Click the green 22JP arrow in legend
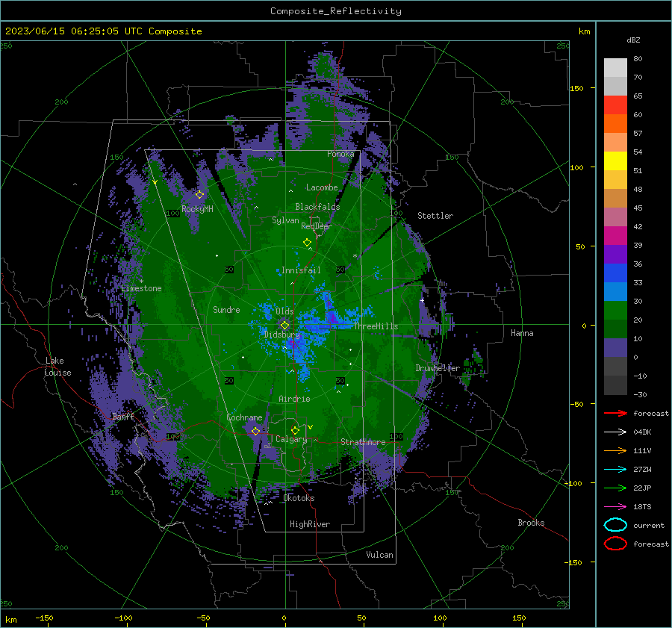Screen dimensions: 672x628 click(x=615, y=488)
